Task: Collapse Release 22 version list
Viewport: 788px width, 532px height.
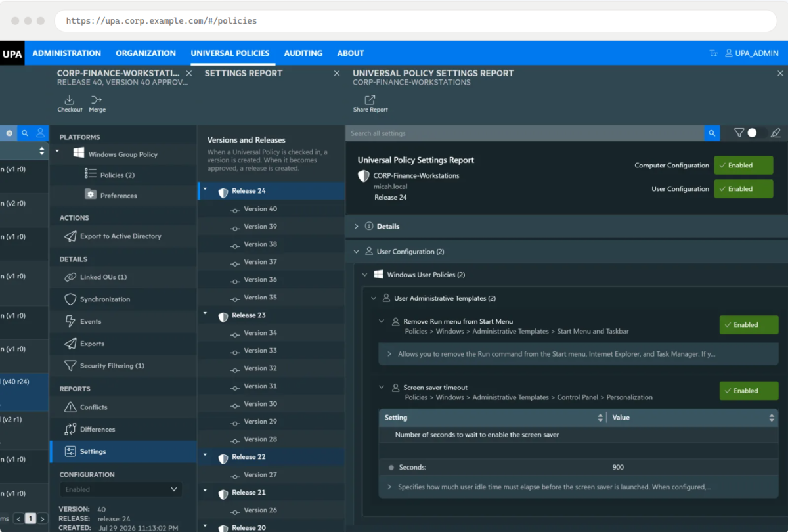Action: tap(204, 455)
